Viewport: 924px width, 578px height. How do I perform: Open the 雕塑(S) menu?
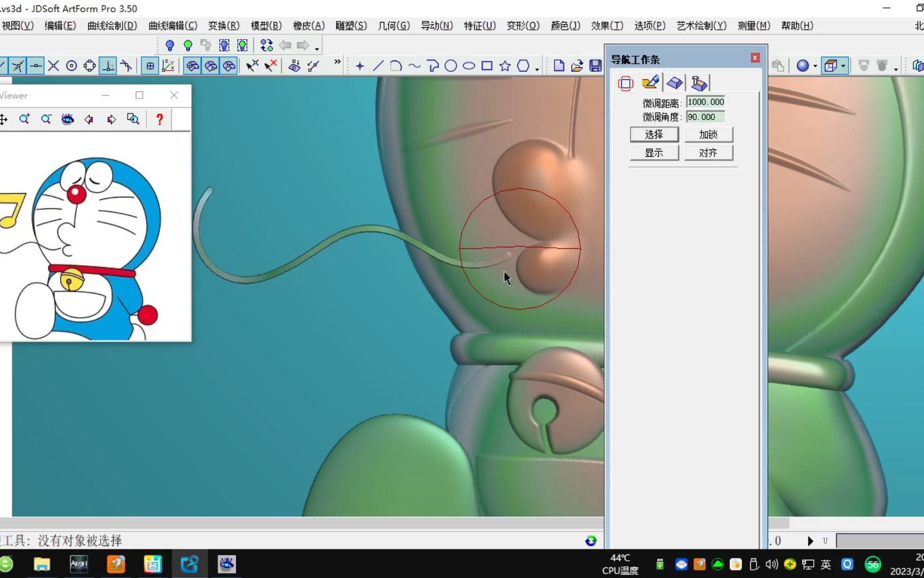tap(351, 26)
